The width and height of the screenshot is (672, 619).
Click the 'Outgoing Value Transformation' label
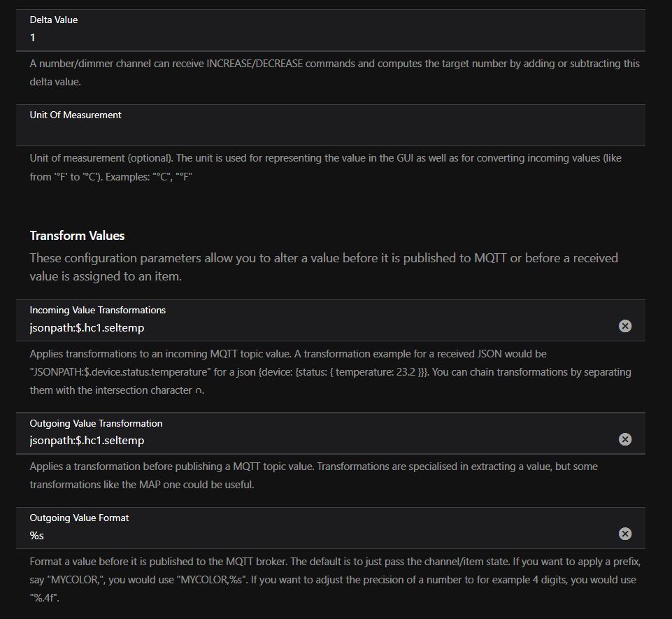[96, 423]
